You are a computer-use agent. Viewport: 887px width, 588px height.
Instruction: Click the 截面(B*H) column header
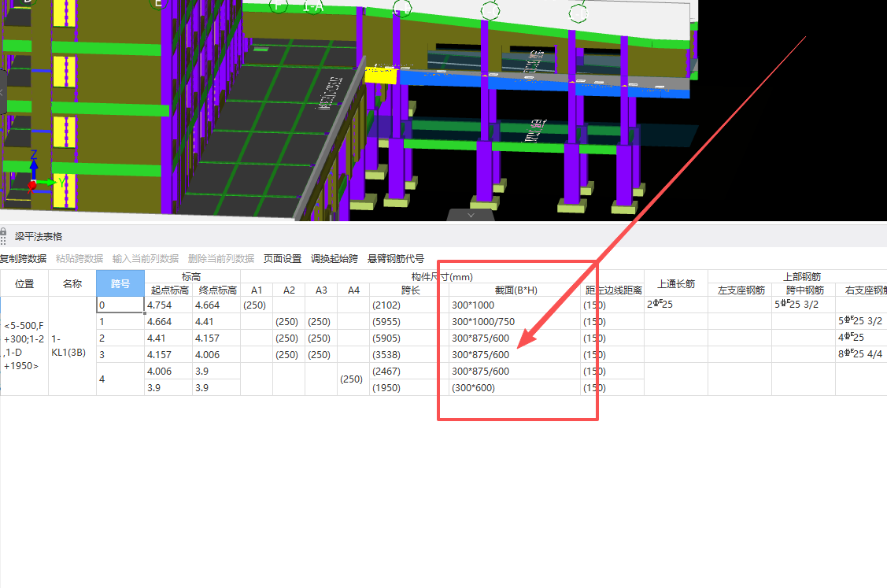pyautogui.click(x=516, y=290)
